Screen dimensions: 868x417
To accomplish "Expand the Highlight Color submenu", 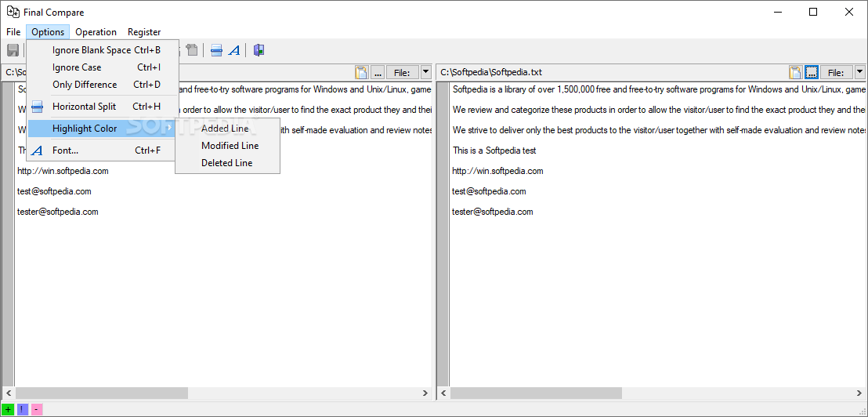I will click(x=103, y=129).
